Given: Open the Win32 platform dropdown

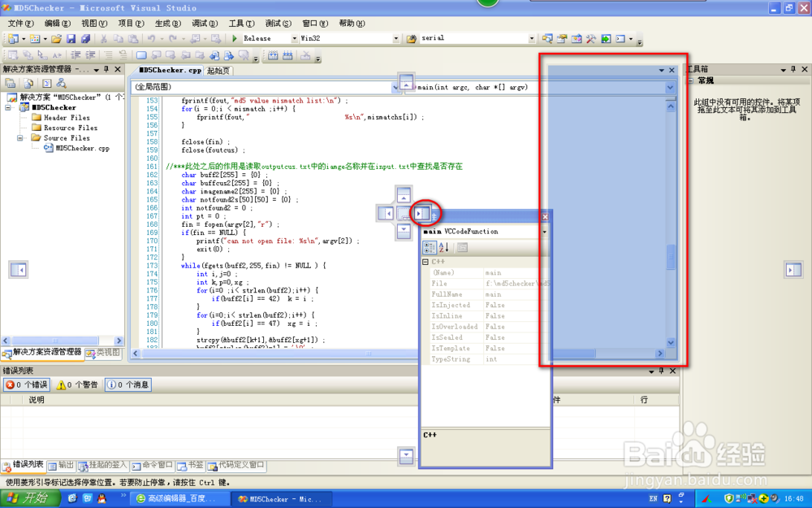Looking at the screenshot, I should [395, 38].
